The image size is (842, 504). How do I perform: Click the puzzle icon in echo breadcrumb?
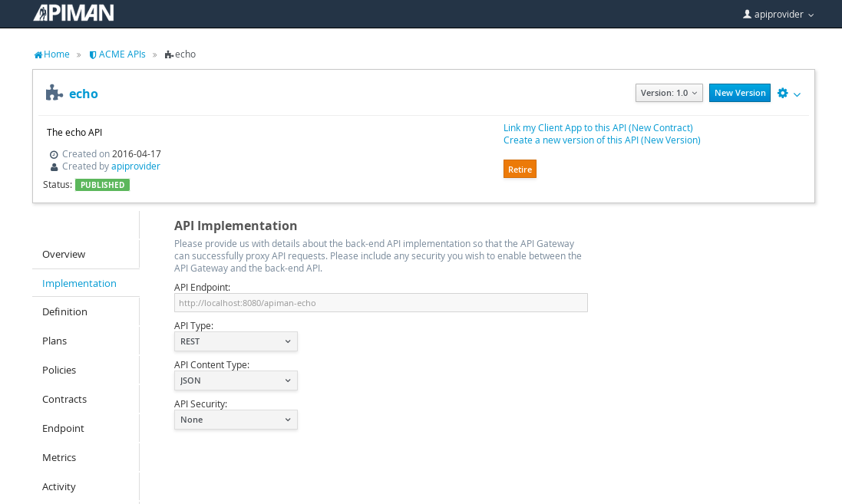tap(169, 54)
